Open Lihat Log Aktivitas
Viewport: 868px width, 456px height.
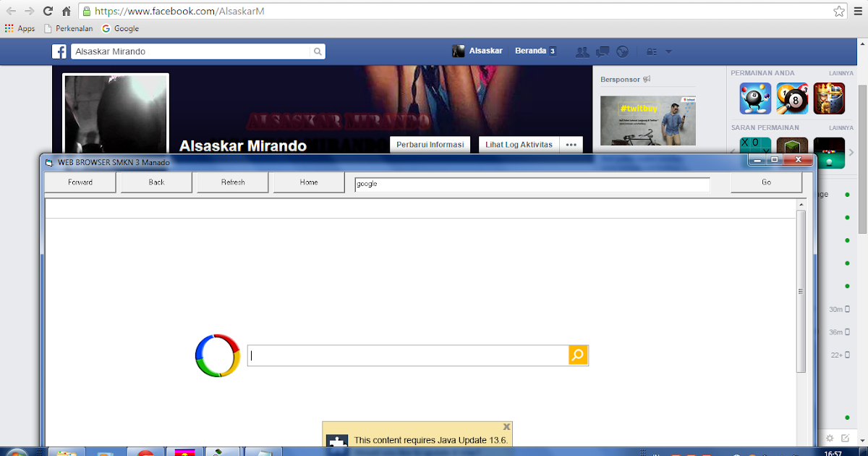[x=519, y=145]
